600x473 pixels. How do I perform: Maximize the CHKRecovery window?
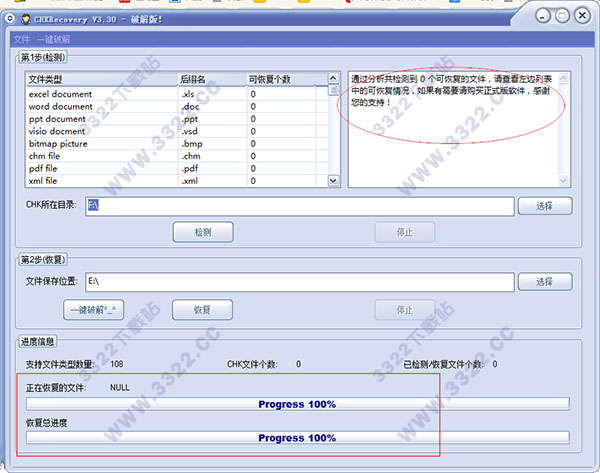(562, 16)
